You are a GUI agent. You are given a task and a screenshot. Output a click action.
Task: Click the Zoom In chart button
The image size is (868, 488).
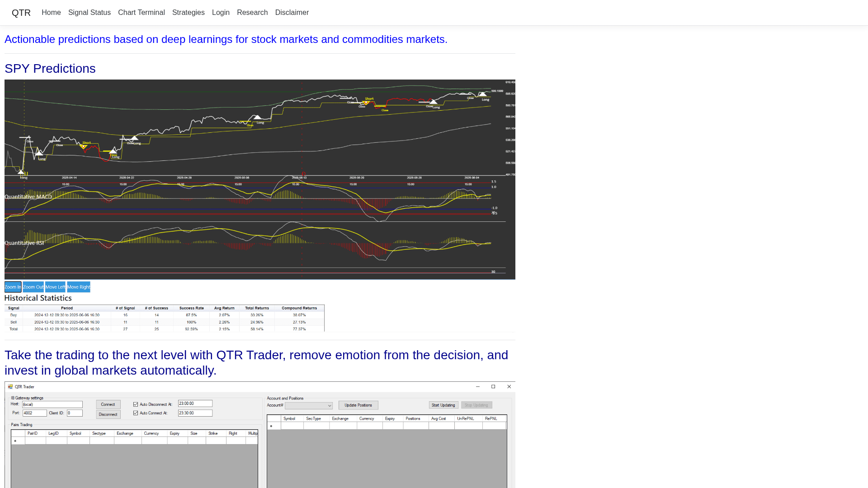13,287
